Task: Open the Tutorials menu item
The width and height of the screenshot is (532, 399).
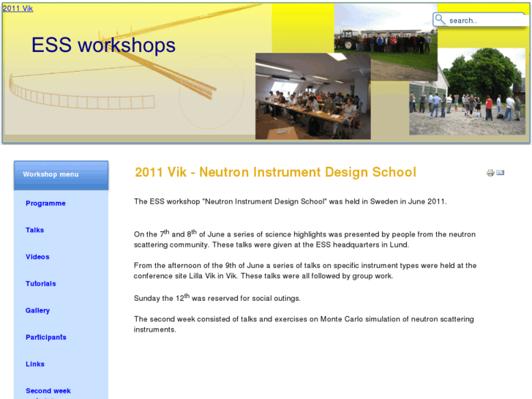Action: click(40, 283)
